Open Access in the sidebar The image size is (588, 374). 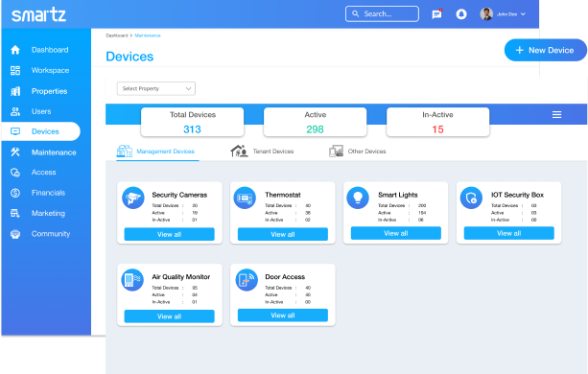tap(43, 173)
